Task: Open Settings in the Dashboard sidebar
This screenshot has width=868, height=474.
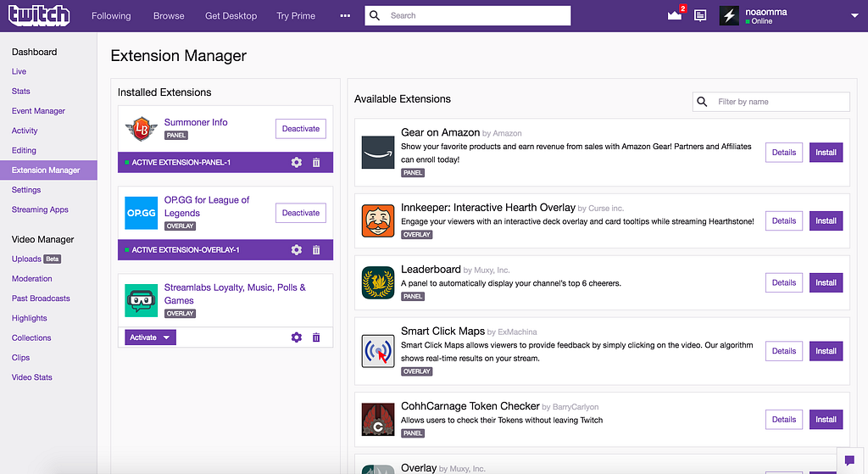Action: (26, 190)
